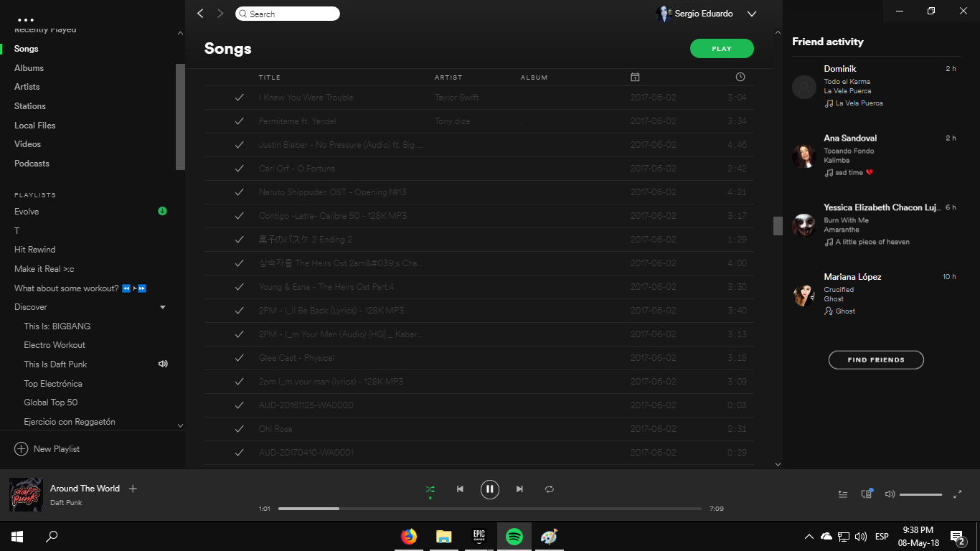
Task: Toggle saved checkmark for Carl Orf - O Fortuna
Action: click(x=240, y=169)
